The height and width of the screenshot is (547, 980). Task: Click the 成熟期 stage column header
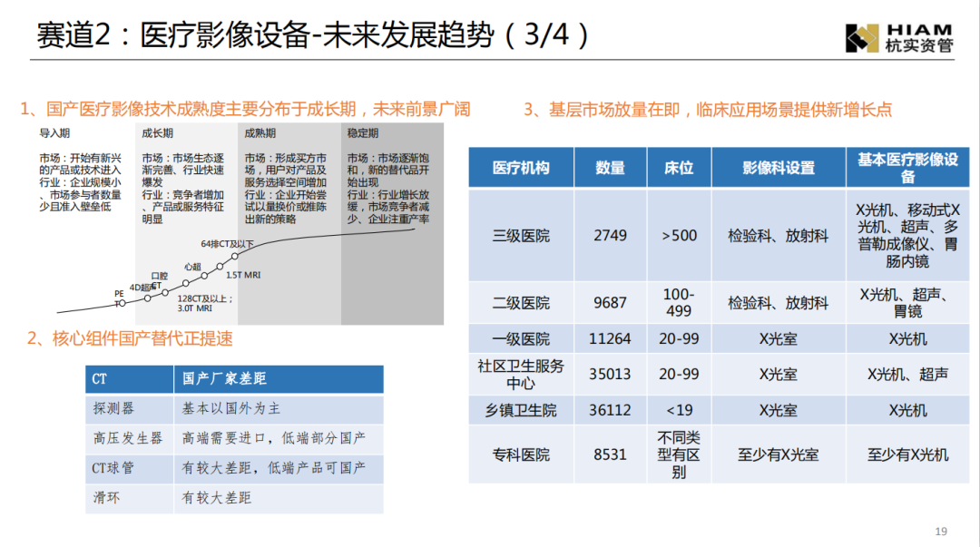tap(260, 133)
